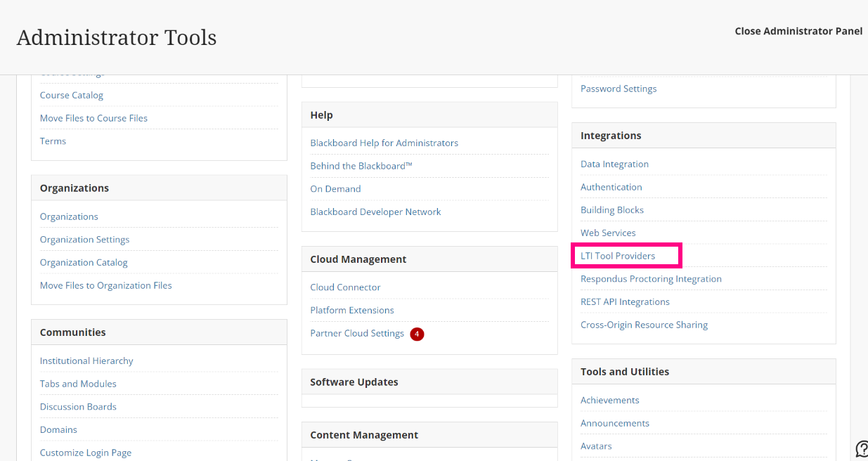Open Move Files to Organization Files
The height and width of the screenshot is (461, 868).
pos(105,285)
